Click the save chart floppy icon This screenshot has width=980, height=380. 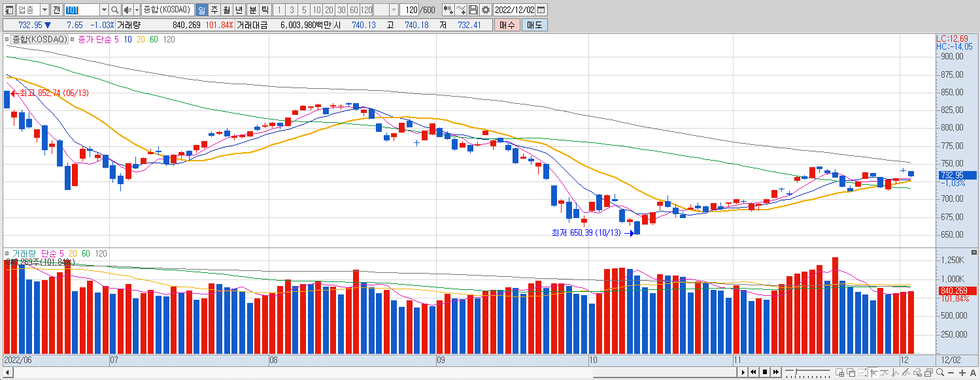coord(473,10)
